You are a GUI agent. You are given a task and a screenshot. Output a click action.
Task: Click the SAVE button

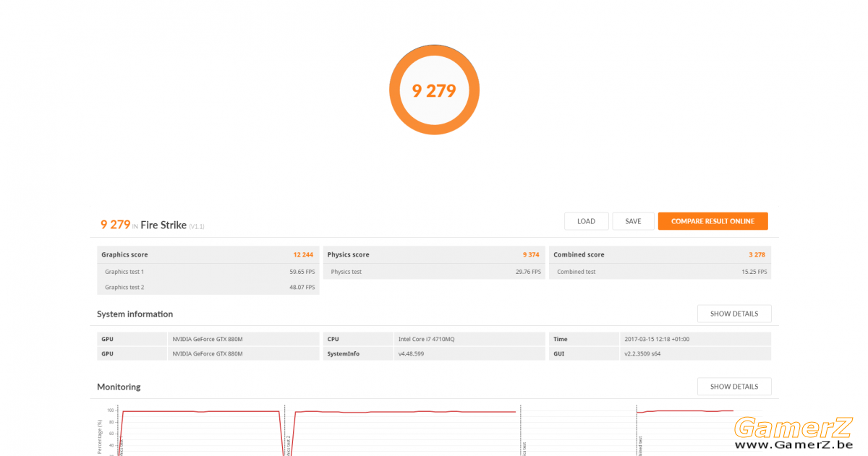[x=633, y=221]
